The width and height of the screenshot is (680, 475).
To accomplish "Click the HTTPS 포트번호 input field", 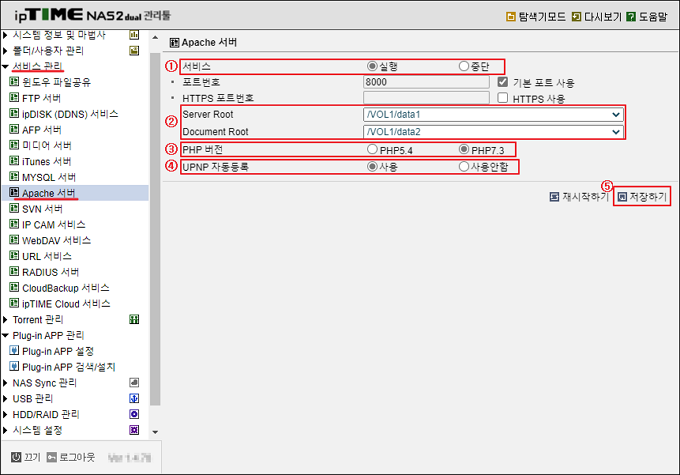I will click(x=426, y=98).
